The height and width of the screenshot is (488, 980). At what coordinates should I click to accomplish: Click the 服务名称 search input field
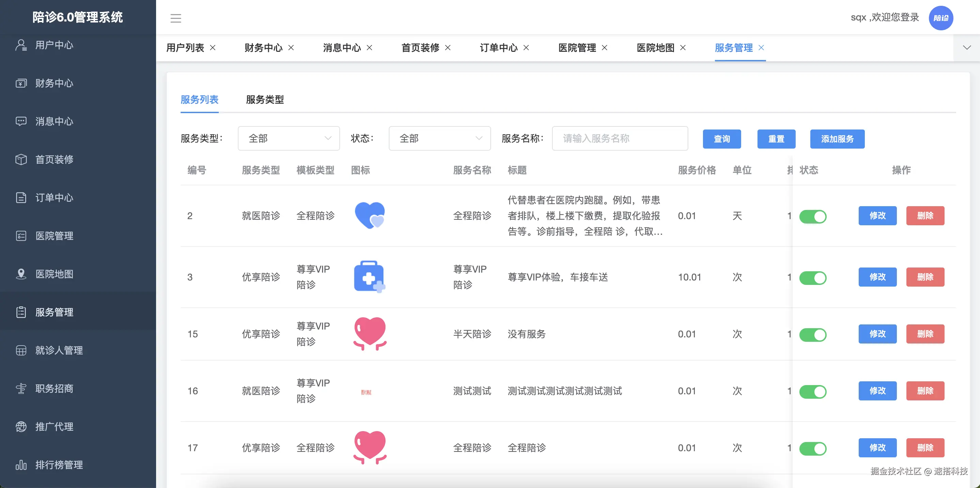point(620,138)
